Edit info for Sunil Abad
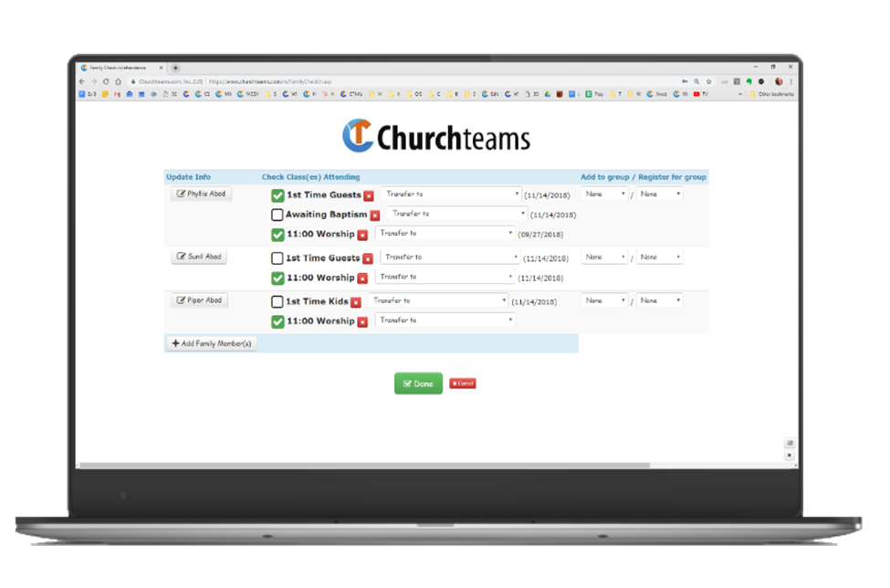Image resolution: width=890 pixels, height=588 pixels. [x=199, y=257]
